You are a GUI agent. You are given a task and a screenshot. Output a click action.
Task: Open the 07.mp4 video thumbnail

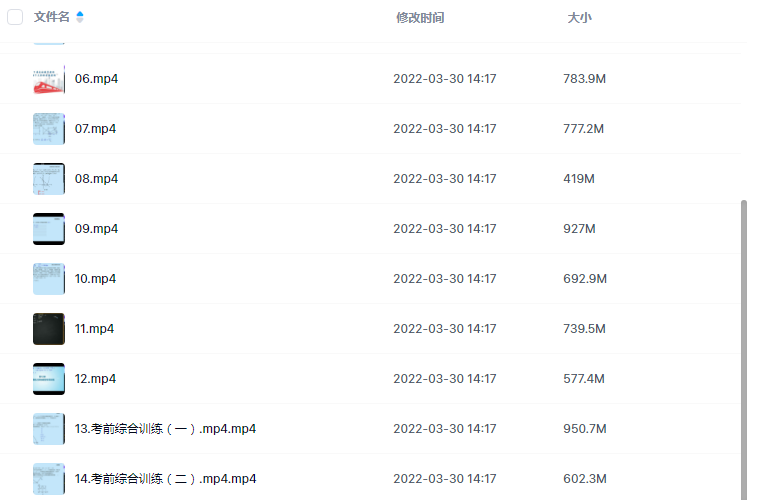point(49,129)
